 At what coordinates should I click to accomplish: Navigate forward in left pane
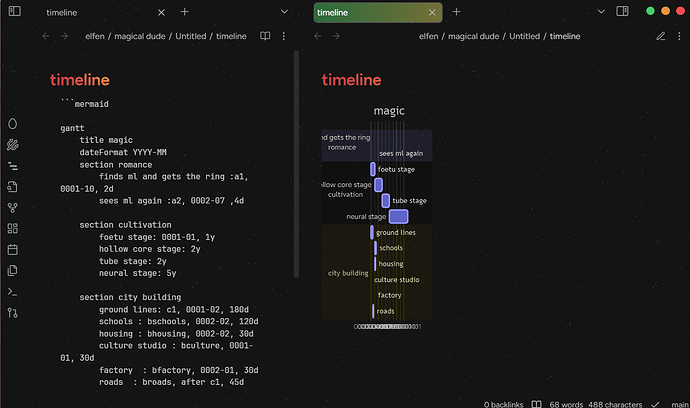64,36
